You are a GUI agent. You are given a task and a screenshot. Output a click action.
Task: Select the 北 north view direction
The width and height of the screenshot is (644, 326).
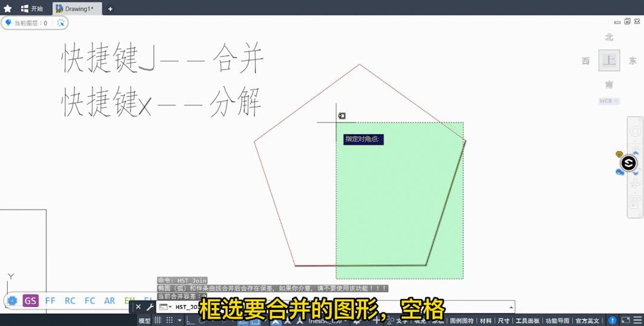coord(609,38)
